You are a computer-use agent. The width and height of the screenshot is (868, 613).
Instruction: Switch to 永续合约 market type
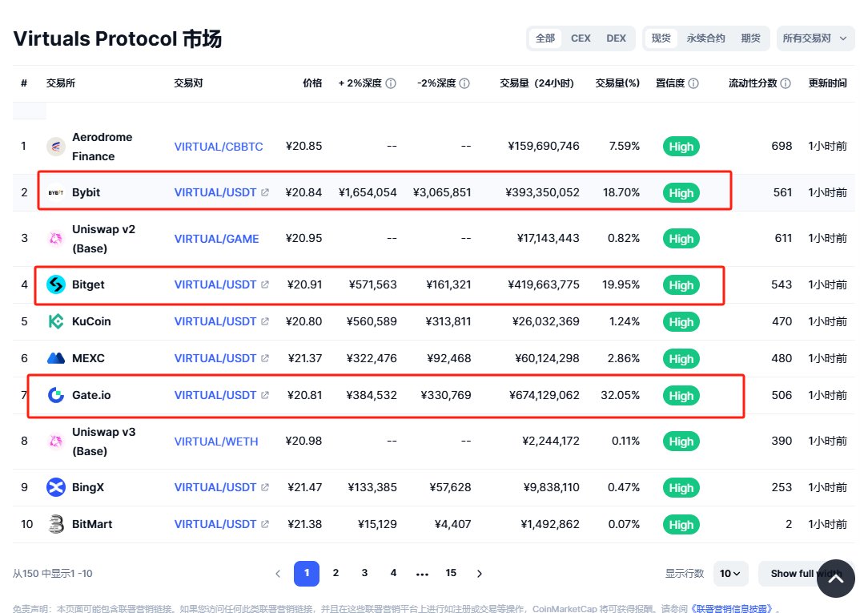point(705,38)
